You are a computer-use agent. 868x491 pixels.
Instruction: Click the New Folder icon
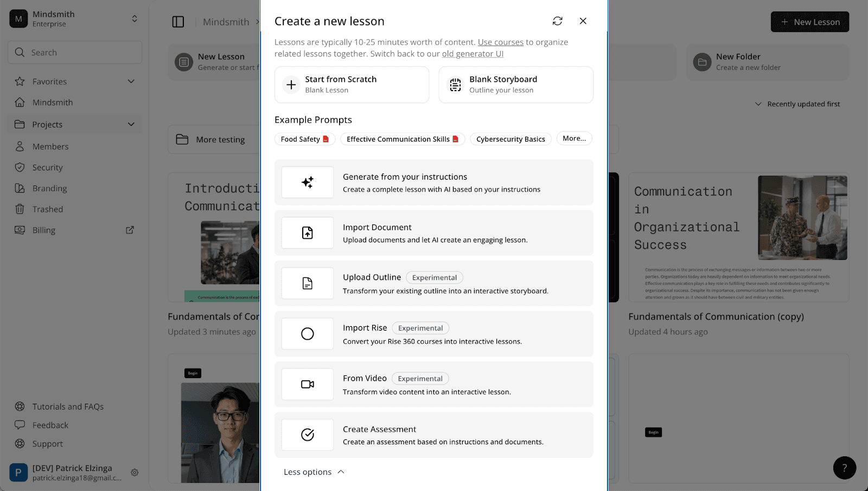tap(702, 62)
